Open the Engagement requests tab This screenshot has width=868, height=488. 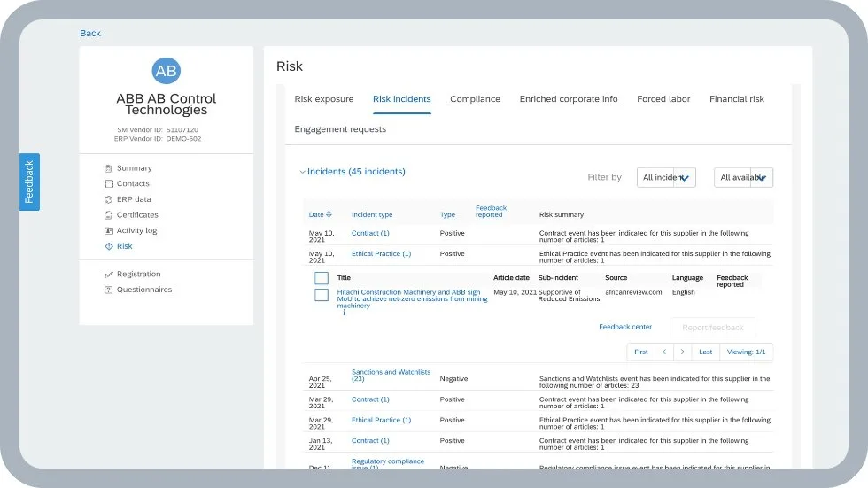340,129
